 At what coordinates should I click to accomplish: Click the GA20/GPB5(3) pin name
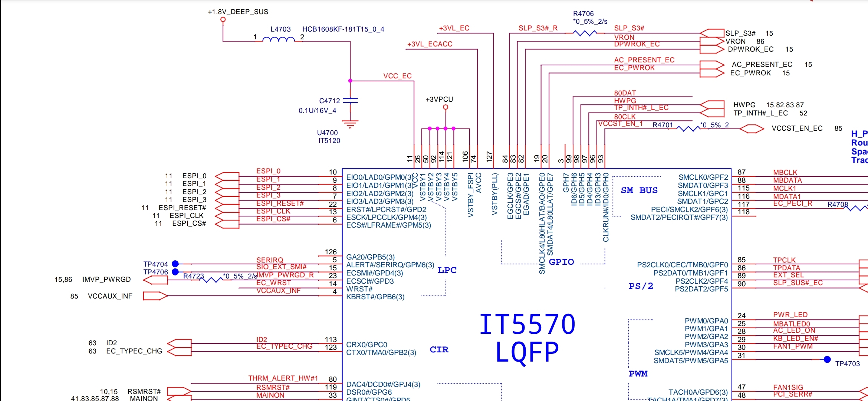pos(370,257)
